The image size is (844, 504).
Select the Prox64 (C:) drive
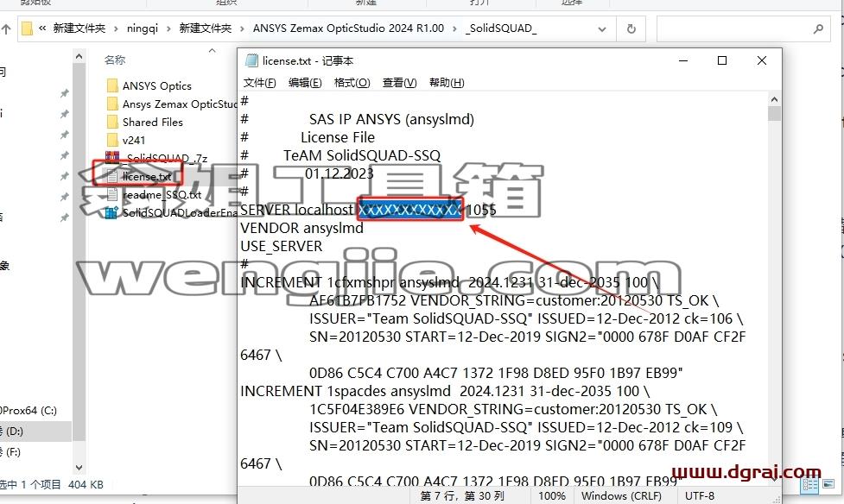point(29,411)
